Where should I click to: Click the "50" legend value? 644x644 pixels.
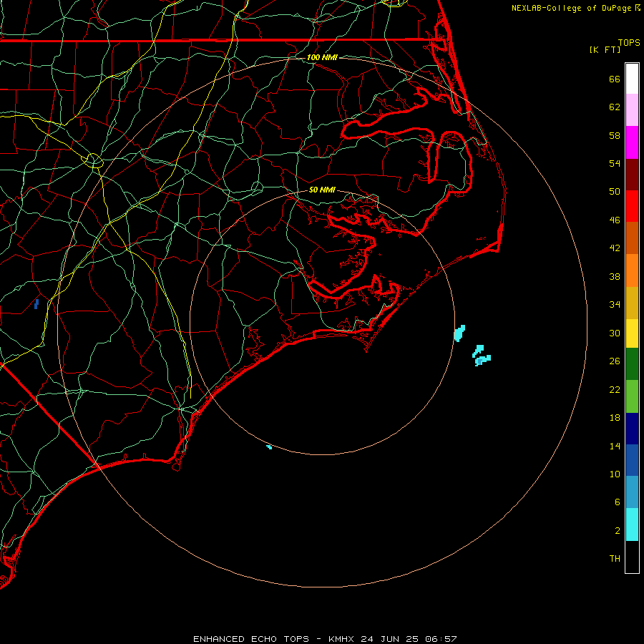(615, 192)
